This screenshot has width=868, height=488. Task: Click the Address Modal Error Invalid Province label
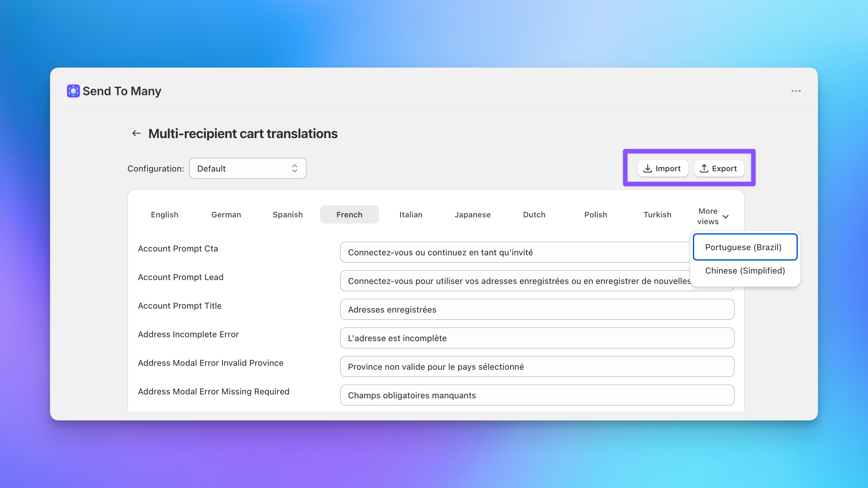tap(211, 363)
